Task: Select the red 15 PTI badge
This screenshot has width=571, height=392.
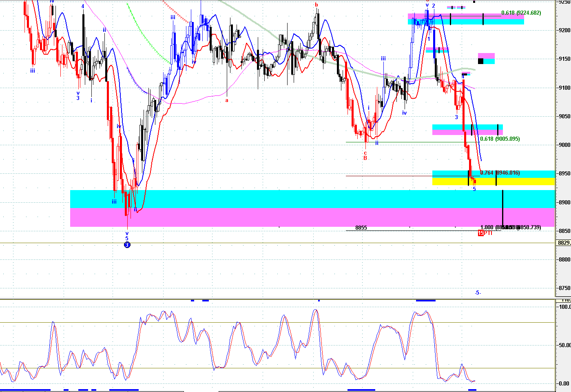Action: [x=485, y=233]
